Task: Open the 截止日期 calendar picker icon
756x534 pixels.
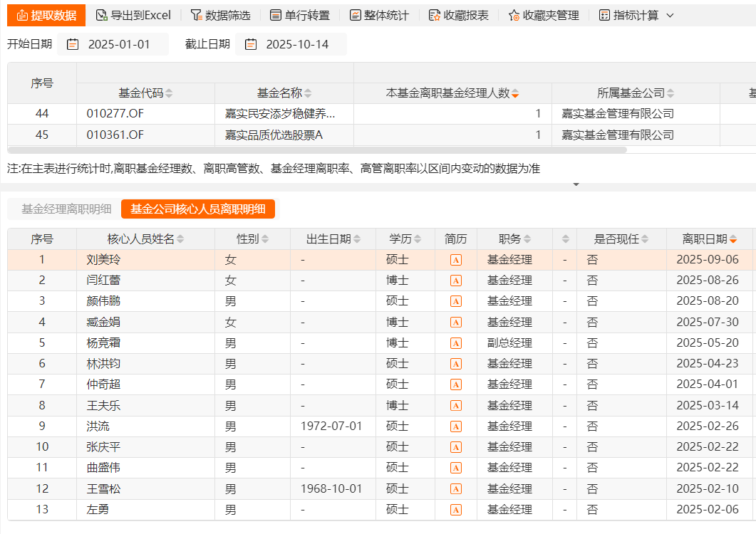Action: pyautogui.click(x=250, y=44)
